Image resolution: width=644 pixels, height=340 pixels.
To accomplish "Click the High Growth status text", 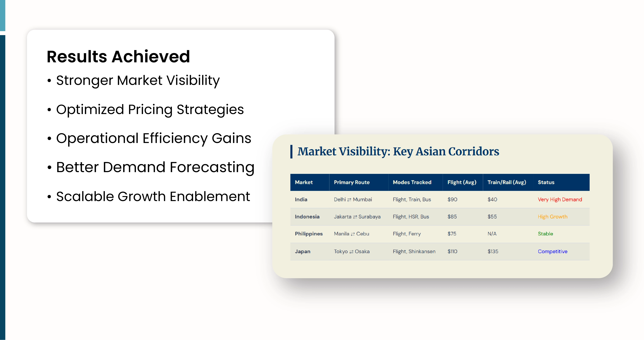I will (552, 217).
